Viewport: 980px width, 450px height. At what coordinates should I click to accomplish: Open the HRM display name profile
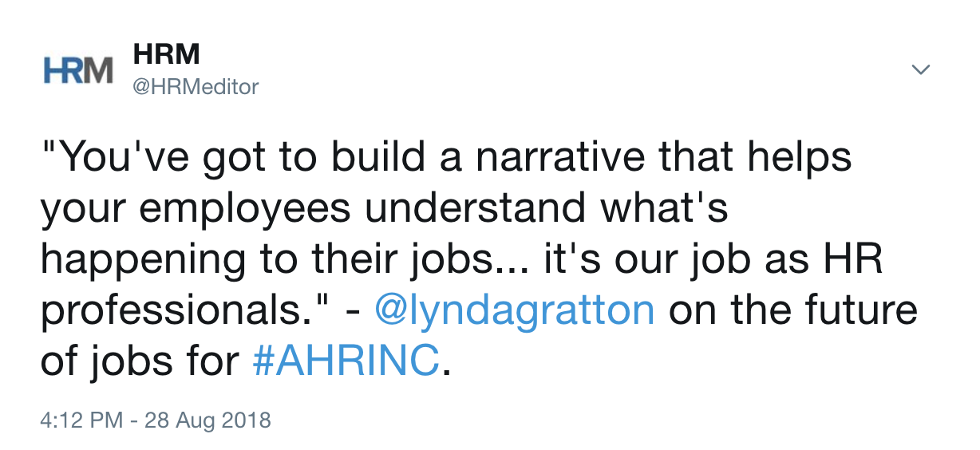point(166,54)
